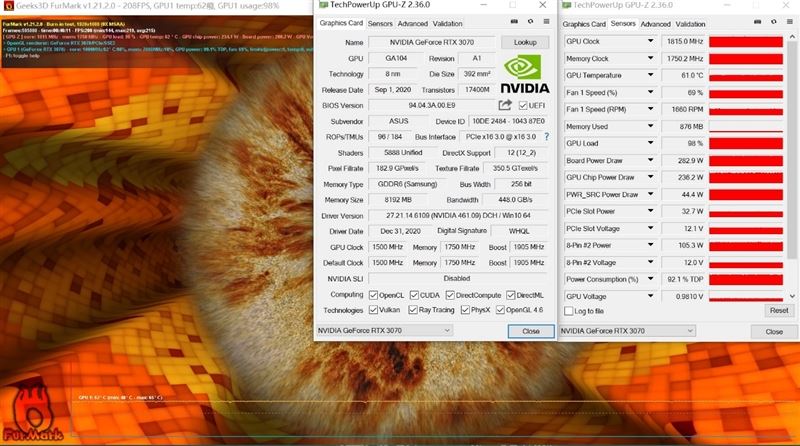This screenshot has width=800, height=446.
Task: Open GPU selector dropdown in Graphics Card window
Action: (384, 331)
